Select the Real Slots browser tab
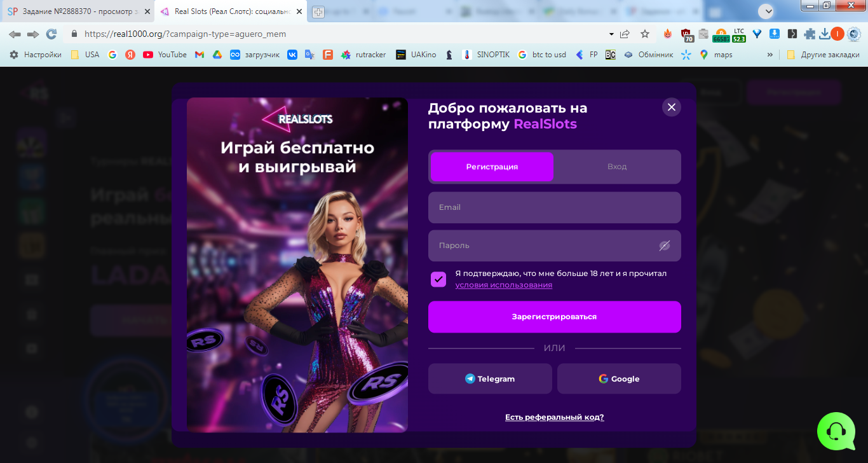The image size is (868, 463). 232,11
